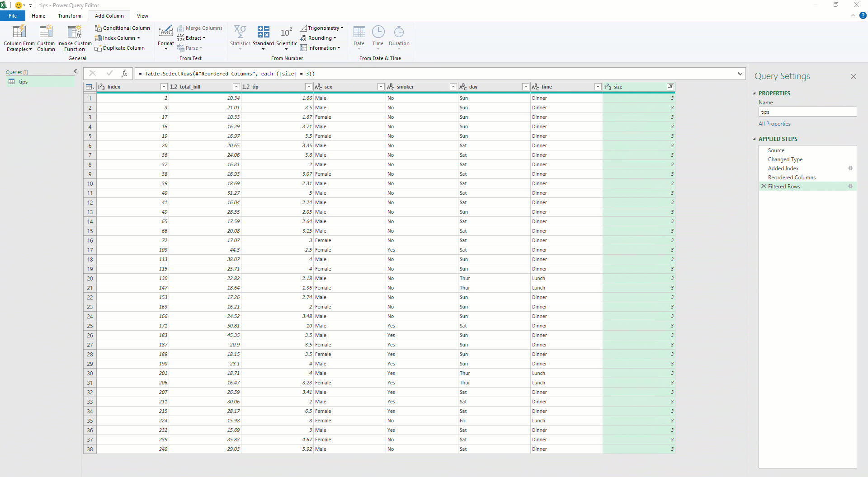The width and height of the screenshot is (868, 477).
Task: Click Invoke Custom Function icon
Action: coord(74,32)
